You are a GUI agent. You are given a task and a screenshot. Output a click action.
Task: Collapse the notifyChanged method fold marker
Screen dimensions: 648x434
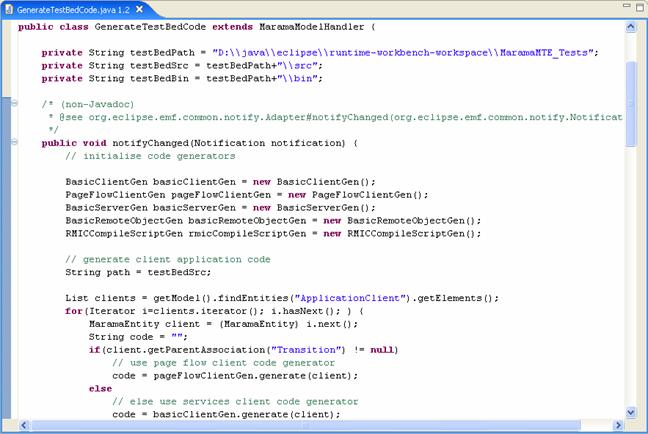(x=14, y=142)
